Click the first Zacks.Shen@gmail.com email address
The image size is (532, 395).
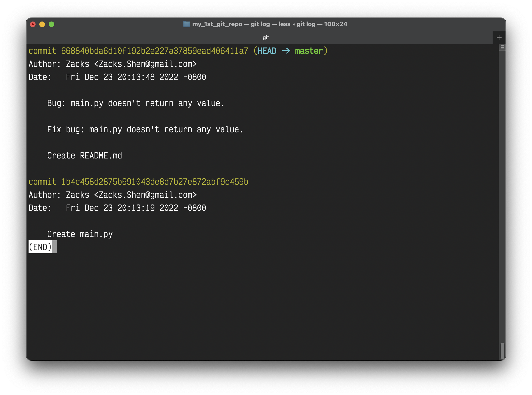pos(145,64)
